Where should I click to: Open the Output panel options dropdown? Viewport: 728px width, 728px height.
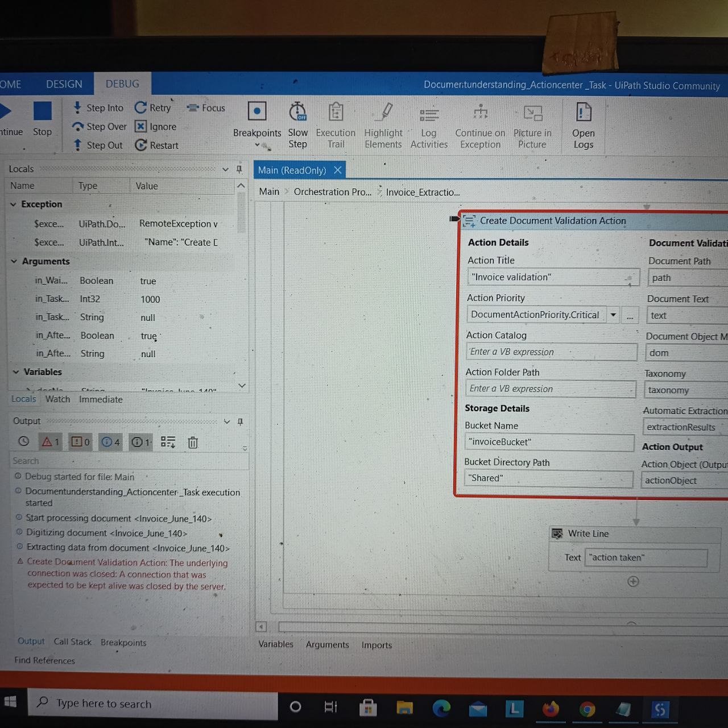click(227, 421)
